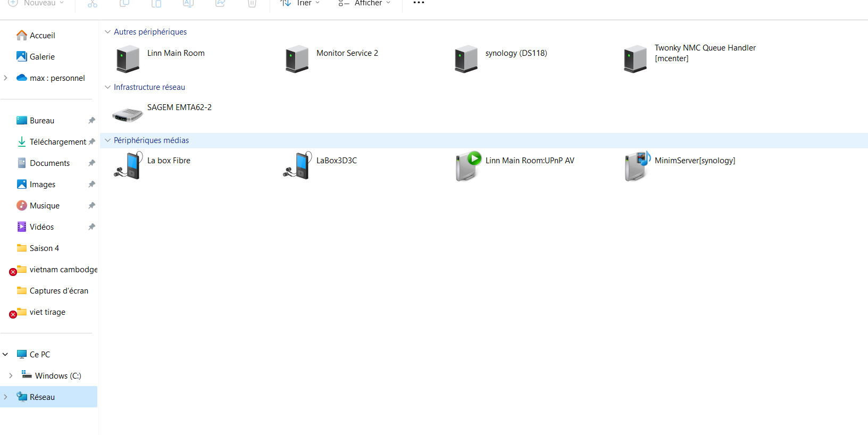Open the Afficher view dropdown
This screenshot has width=868, height=435.
coord(365,4)
